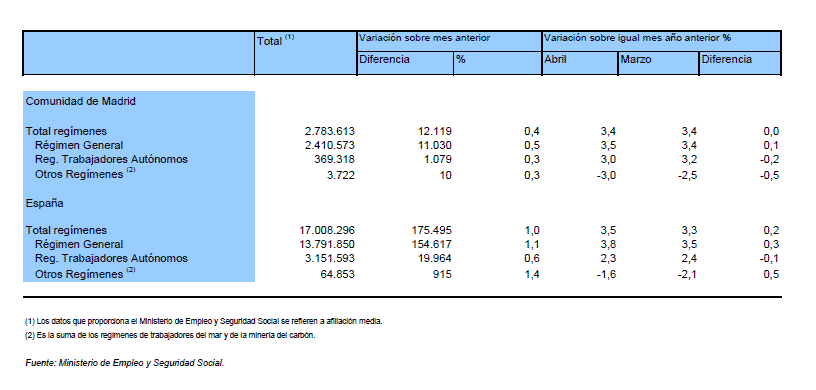Select the difference value 175.495
Image resolution: width=816 pixels, height=390 pixels.
click(x=430, y=230)
